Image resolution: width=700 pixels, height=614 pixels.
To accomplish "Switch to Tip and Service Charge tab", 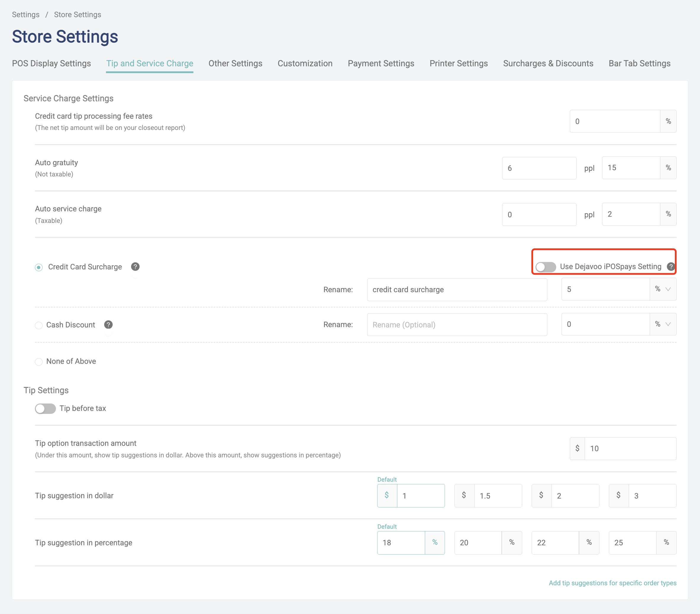I will point(150,63).
